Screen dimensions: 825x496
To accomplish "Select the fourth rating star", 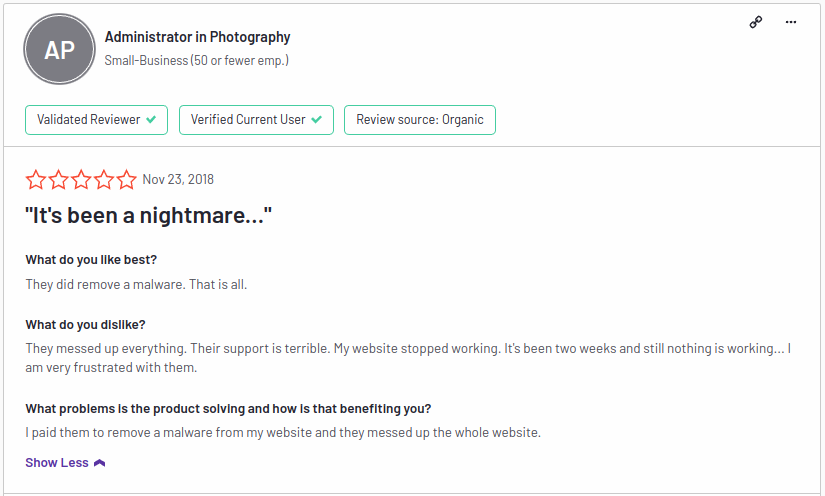I will click(x=104, y=179).
